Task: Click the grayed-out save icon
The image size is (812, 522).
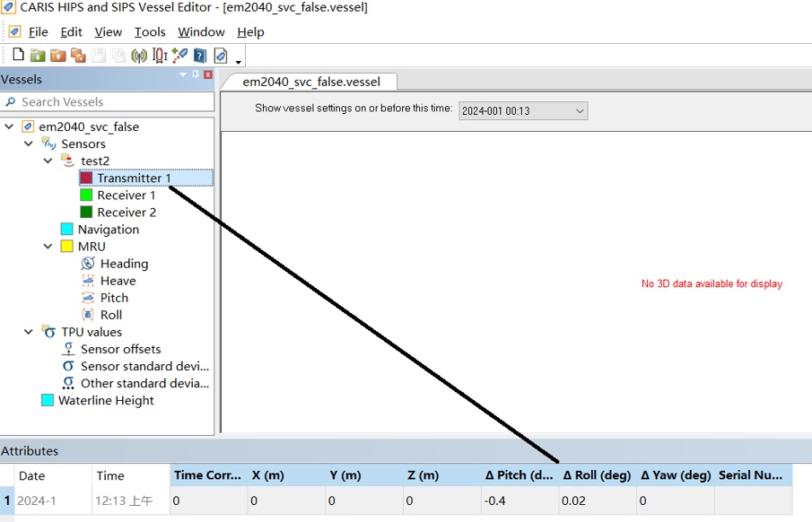Action: coord(99,55)
